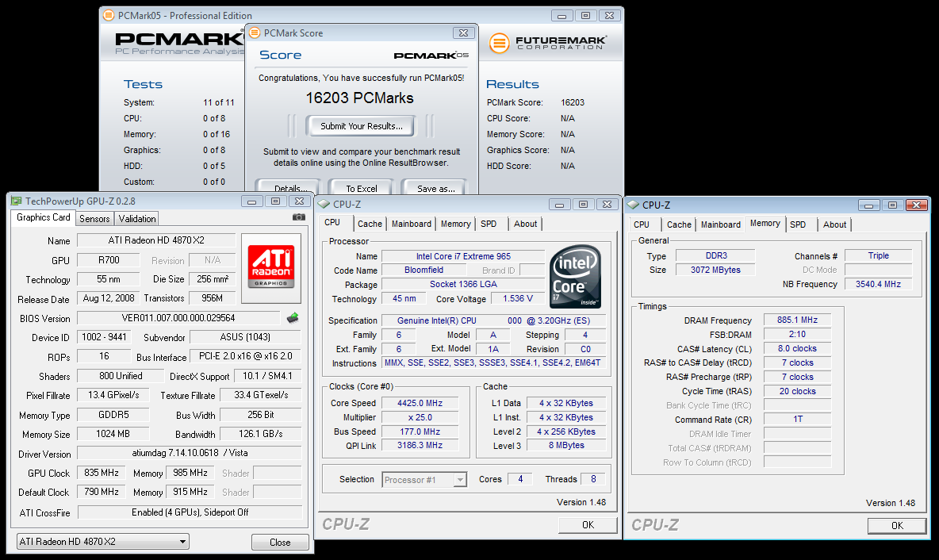Open the SPD tab in the right CPU-Z window
Image resolution: width=939 pixels, height=560 pixels.
tap(798, 224)
